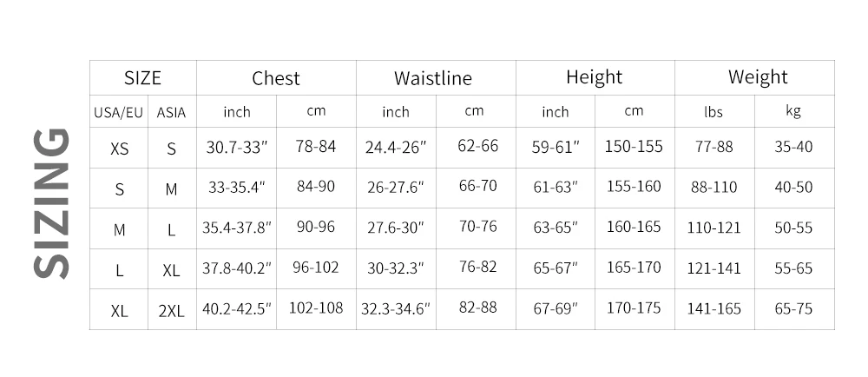This screenshot has width=868, height=377.
Task: Click the 102-108 chest cm cell
Action: pyautogui.click(x=316, y=308)
